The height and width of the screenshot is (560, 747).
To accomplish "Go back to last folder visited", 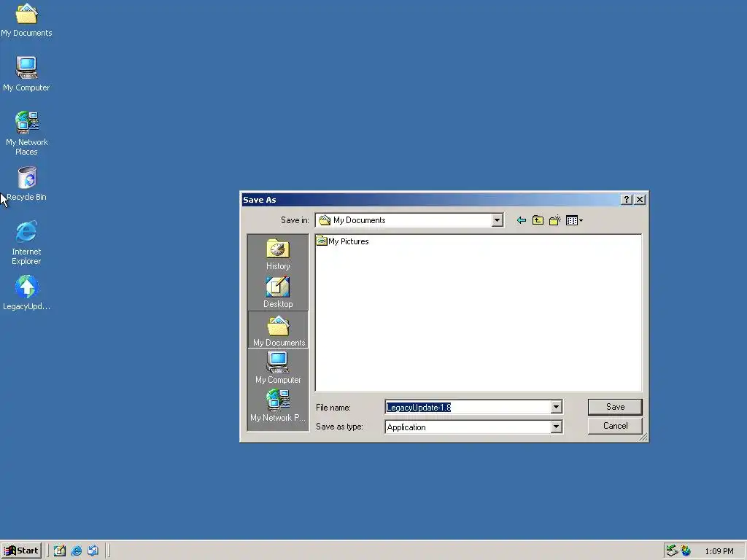I will pos(522,220).
